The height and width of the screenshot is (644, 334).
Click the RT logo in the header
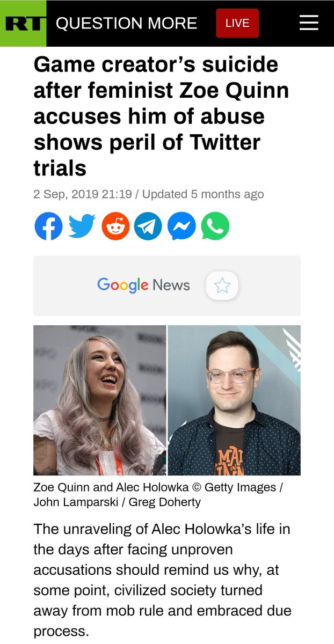pos(23,23)
